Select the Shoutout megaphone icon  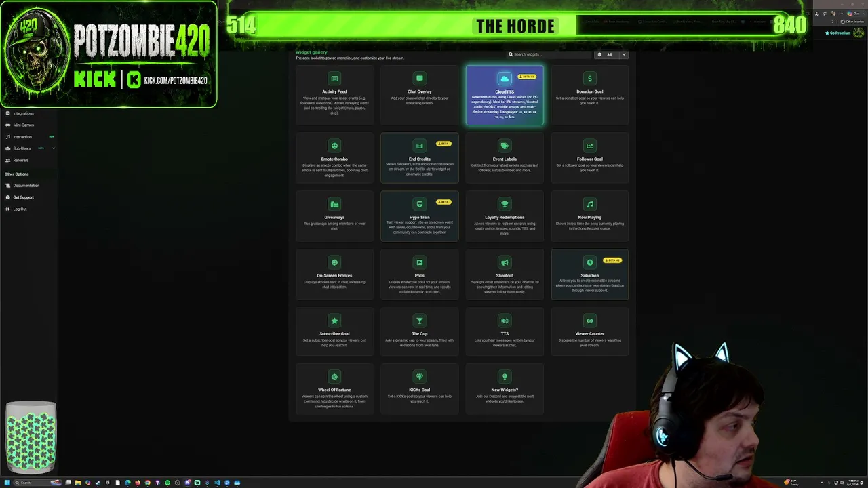point(505,262)
